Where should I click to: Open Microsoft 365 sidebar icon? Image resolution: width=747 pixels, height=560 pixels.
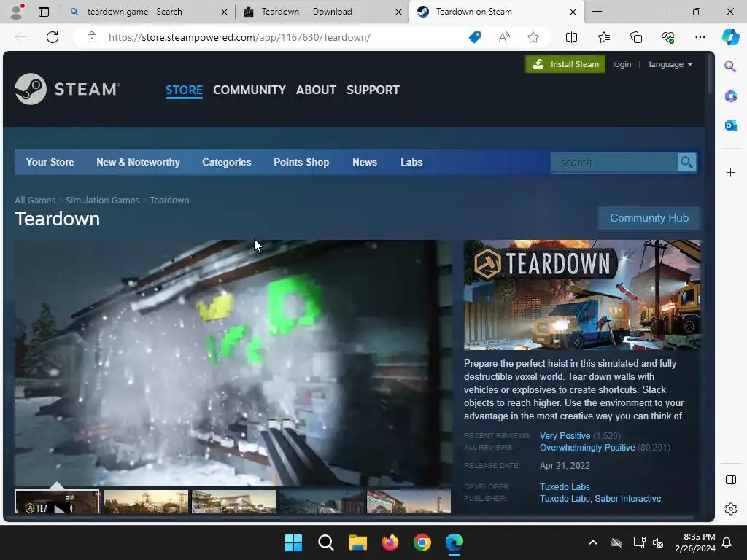click(730, 96)
